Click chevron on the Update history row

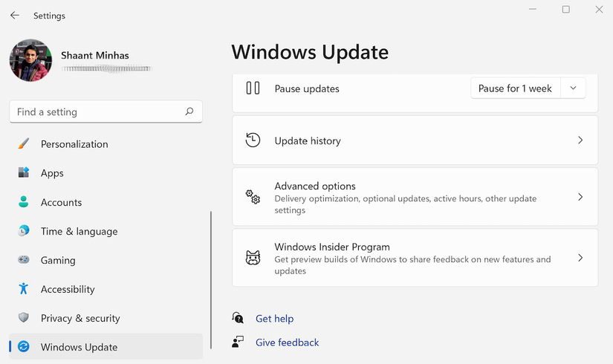[x=580, y=140]
